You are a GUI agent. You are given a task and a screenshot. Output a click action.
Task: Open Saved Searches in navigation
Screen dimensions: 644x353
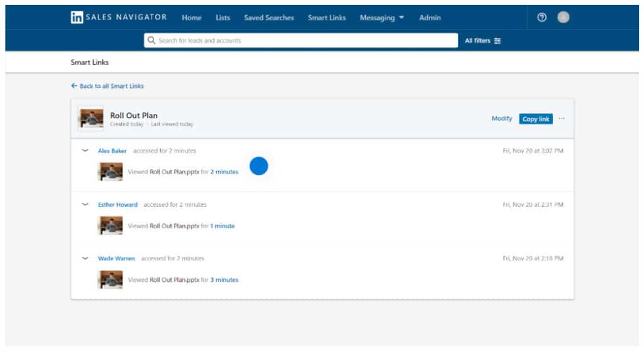click(269, 18)
